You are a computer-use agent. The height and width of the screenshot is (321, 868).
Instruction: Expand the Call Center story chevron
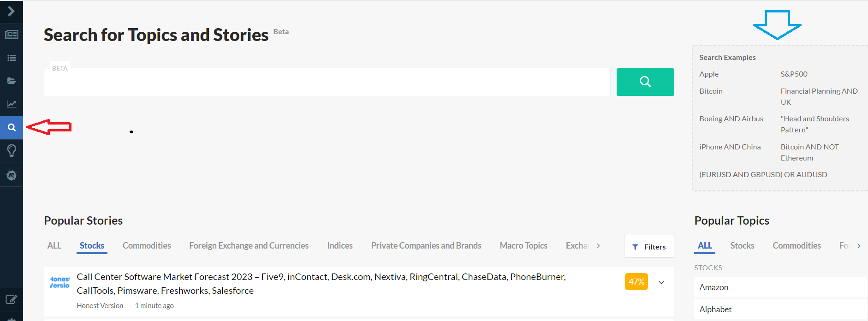[661, 282]
